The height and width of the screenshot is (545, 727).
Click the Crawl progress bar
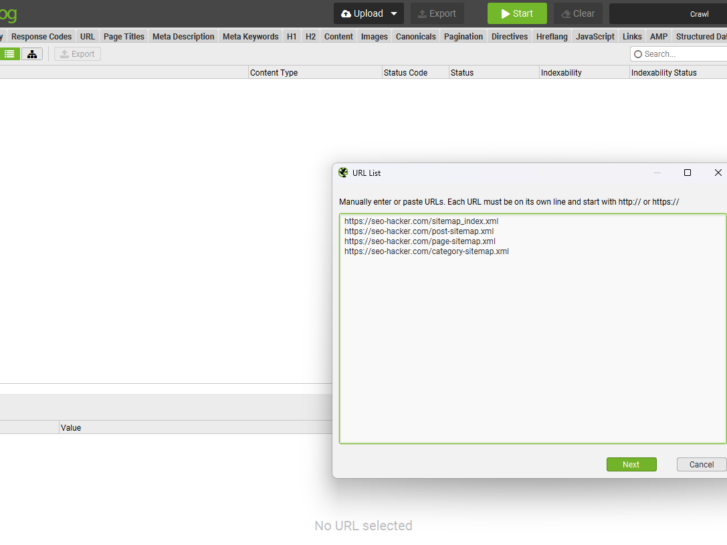668,14
